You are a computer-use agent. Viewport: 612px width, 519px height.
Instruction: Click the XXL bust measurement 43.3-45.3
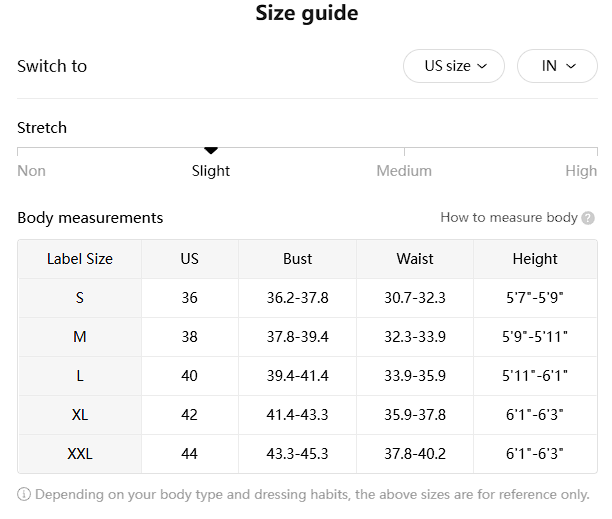click(297, 453)
